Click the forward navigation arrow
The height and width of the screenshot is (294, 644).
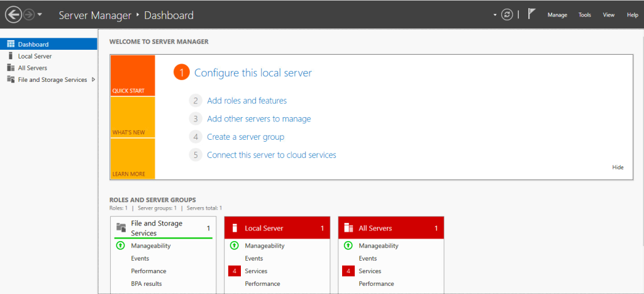[x=28, y=15]
